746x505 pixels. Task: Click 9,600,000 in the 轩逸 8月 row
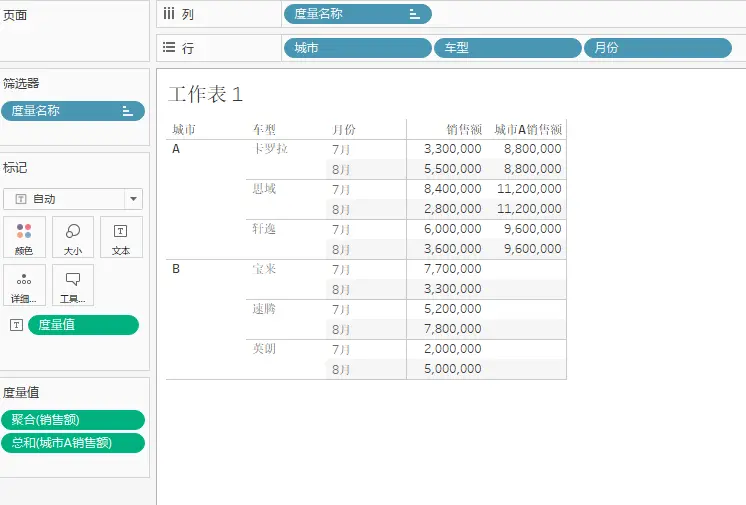532,249
